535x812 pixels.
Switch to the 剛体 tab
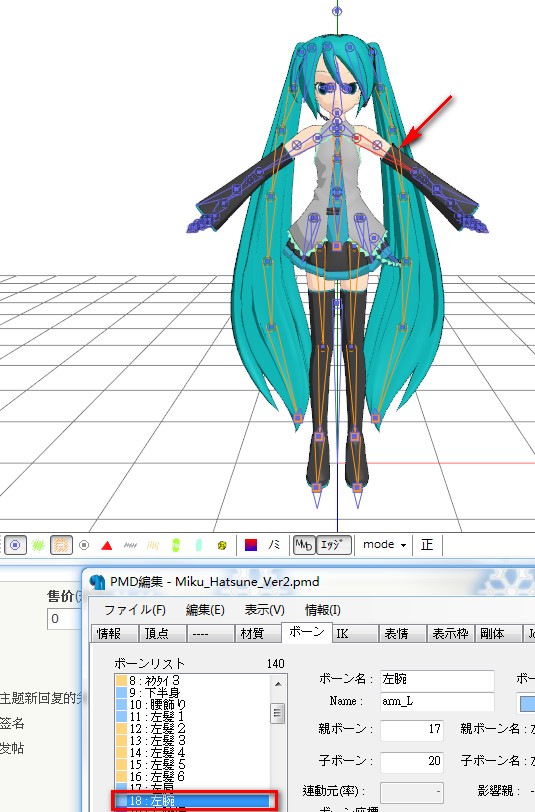pyautogui.click(x=498, y=633)
